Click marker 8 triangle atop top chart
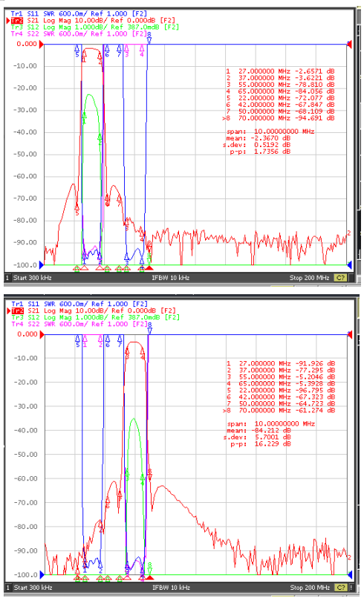 point(149,40)
